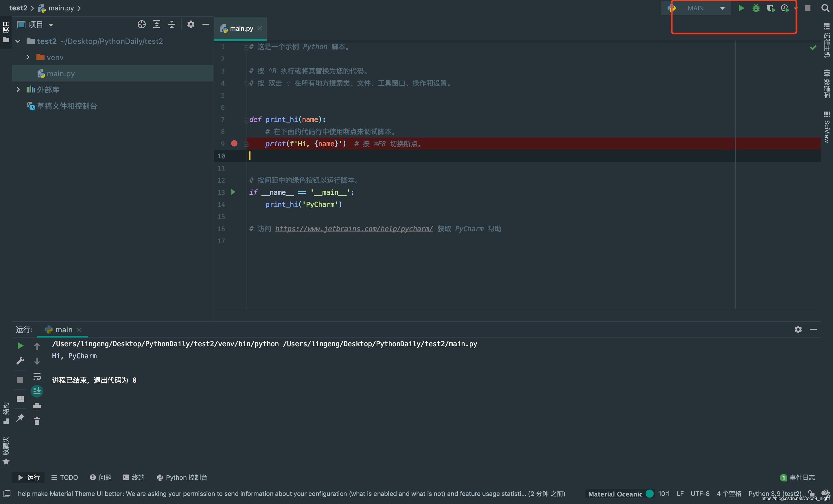This screenshot has height=504, width=833.
Task: Hide the project panel with minus icon
Action: click(206, 24)
